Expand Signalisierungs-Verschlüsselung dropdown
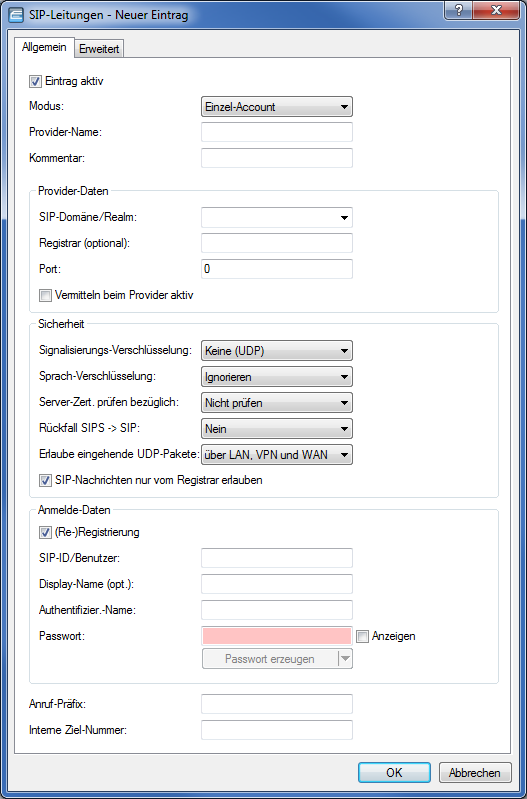The image size is (527, 799). coord(277,351)
